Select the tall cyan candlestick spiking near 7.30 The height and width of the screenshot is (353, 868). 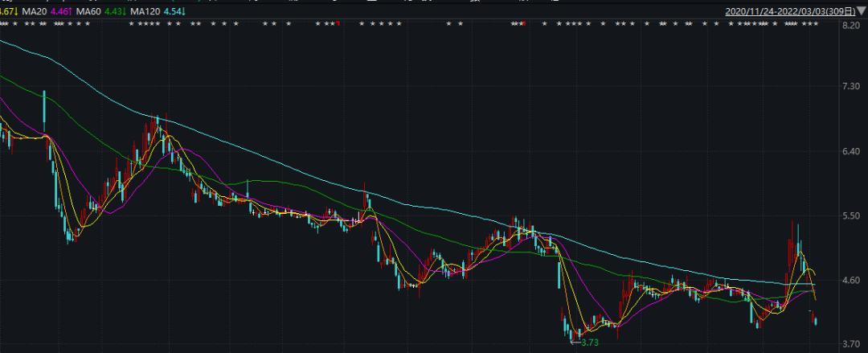click(43, 107)
